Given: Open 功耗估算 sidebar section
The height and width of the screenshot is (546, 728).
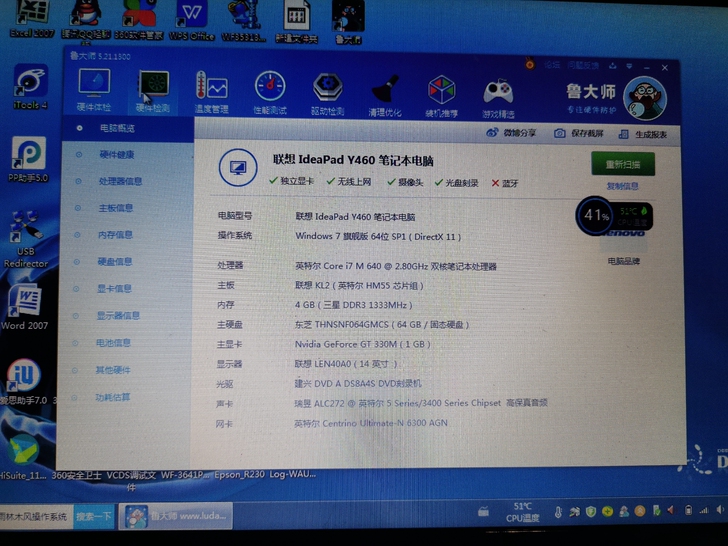Looking at the screenshot, I should coord(112,397).
